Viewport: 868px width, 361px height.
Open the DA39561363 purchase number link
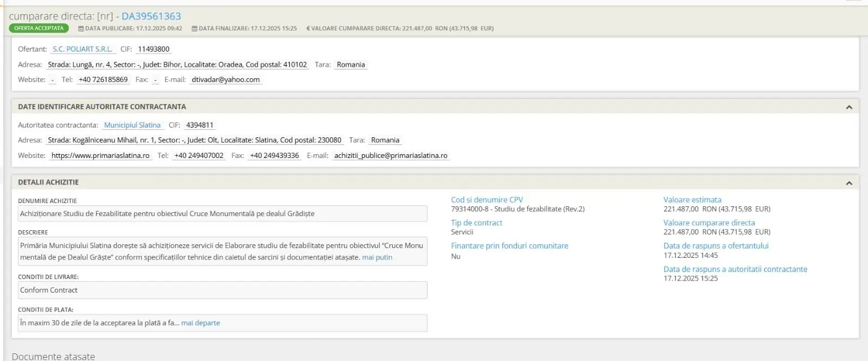pos(151,16)
